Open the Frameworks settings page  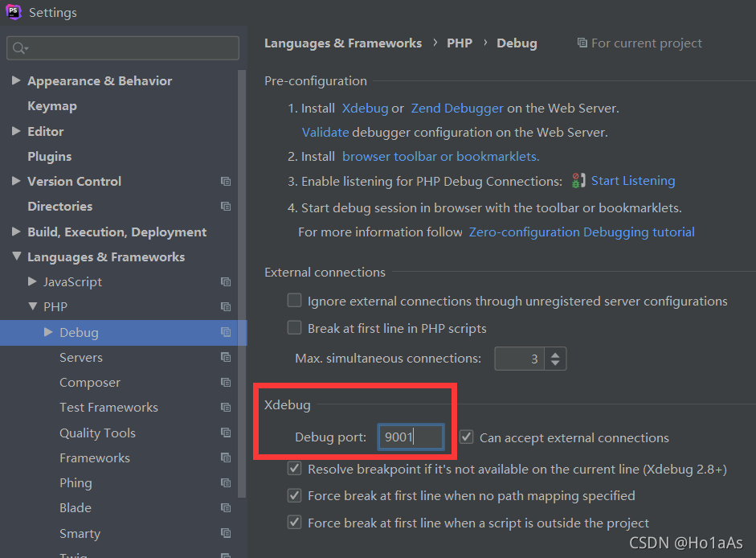click(95, 458)
